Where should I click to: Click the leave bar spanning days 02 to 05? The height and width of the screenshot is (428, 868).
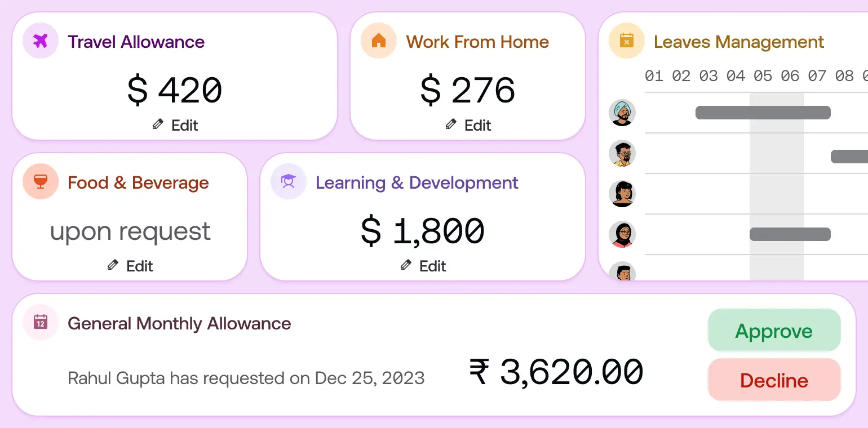coord(763,112)
